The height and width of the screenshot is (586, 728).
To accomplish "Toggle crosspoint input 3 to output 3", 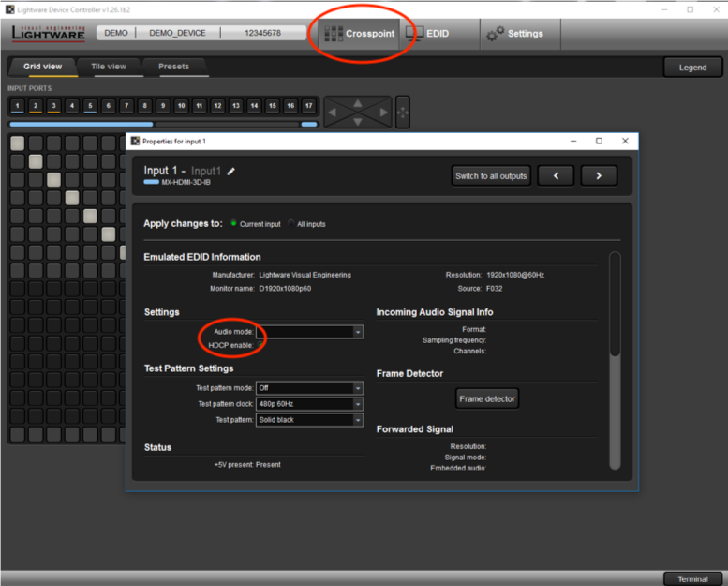I will 53,179.
